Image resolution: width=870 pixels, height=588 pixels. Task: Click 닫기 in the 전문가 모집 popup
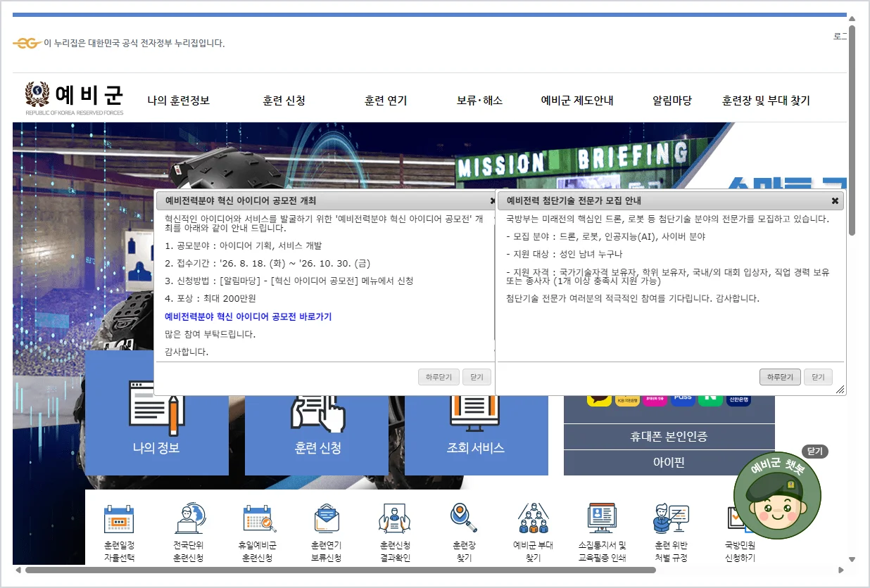(x=818, y=377)
